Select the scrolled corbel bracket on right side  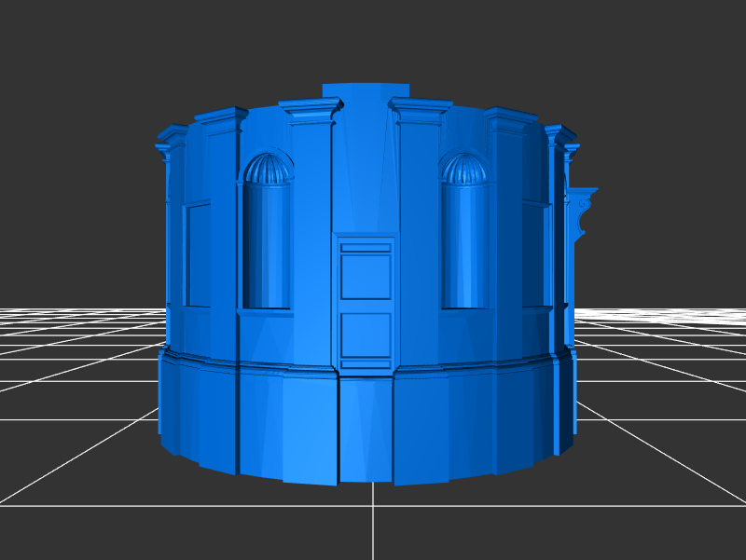(x=582, y=212)
